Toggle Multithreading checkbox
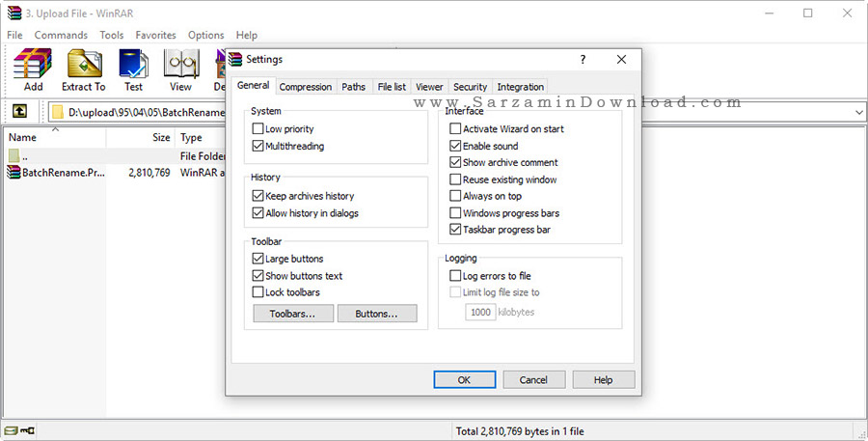The height and width of the screenshot is (441, 868). 258,147
